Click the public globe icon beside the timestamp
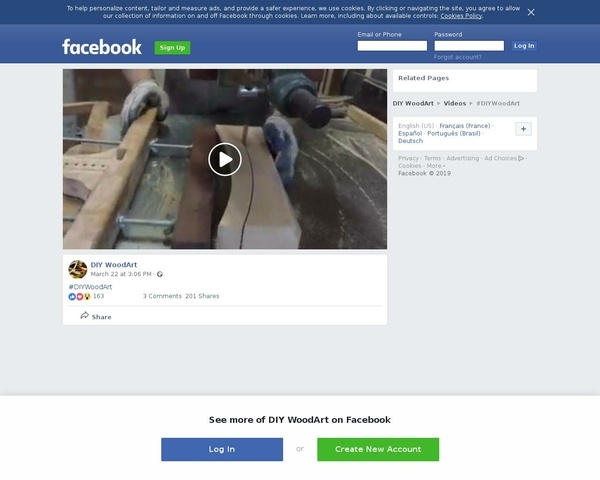 160,274
